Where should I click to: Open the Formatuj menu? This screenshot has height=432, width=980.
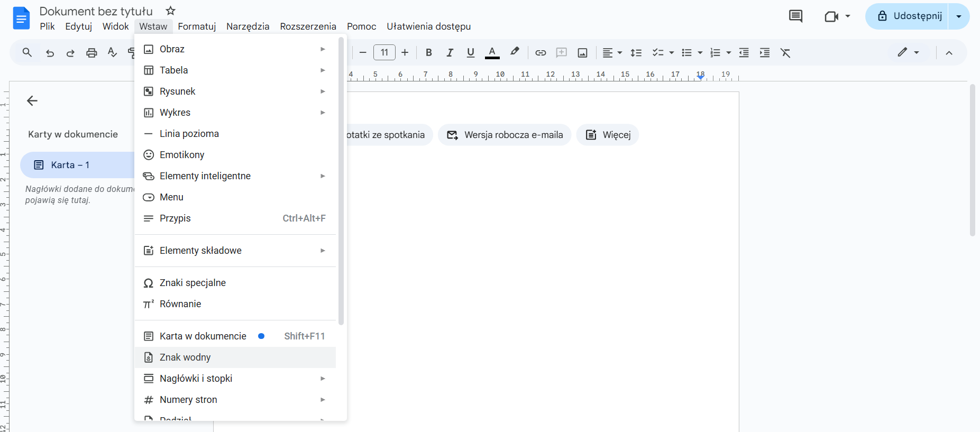pos(197,26)
